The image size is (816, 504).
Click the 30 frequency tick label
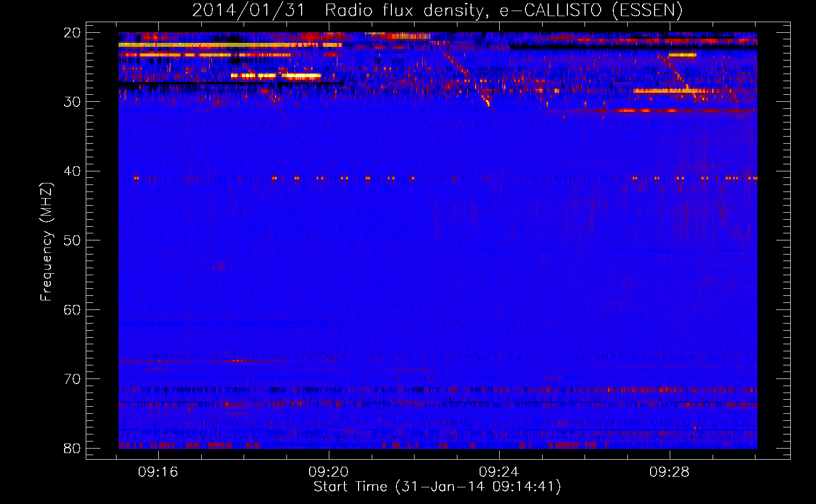[x=73, y=102]
